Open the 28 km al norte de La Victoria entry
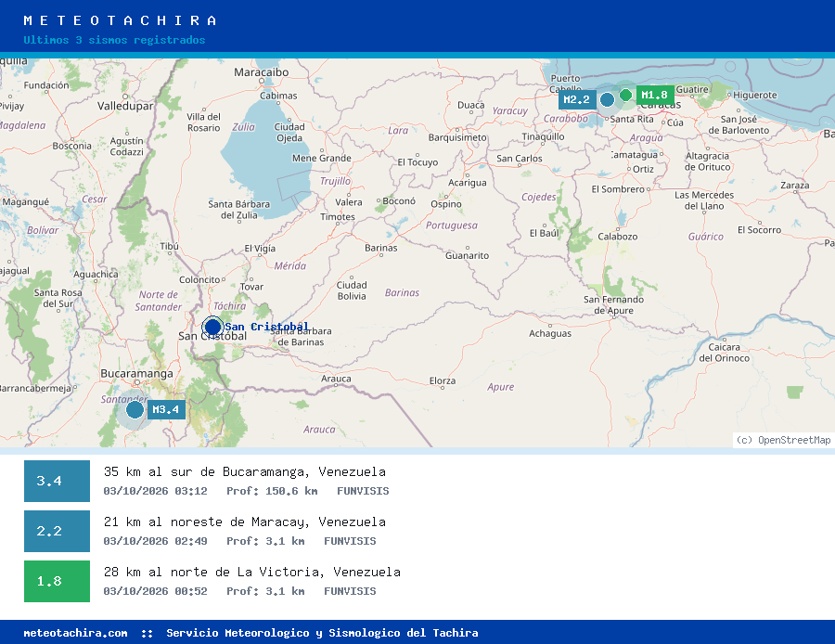Image resolution: width=835 pixels, height=644 pixels. point(251,573)
